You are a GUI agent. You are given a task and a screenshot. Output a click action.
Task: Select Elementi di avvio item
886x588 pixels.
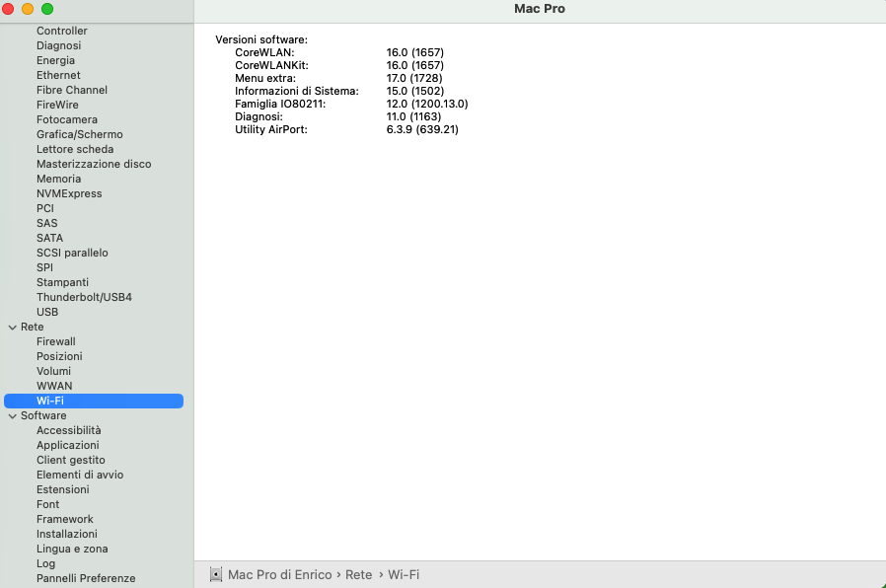(80, 475)
